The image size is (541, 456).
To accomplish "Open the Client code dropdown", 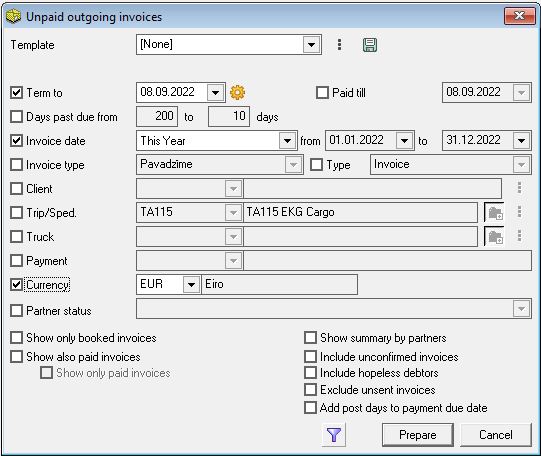I will coord(233,189).
